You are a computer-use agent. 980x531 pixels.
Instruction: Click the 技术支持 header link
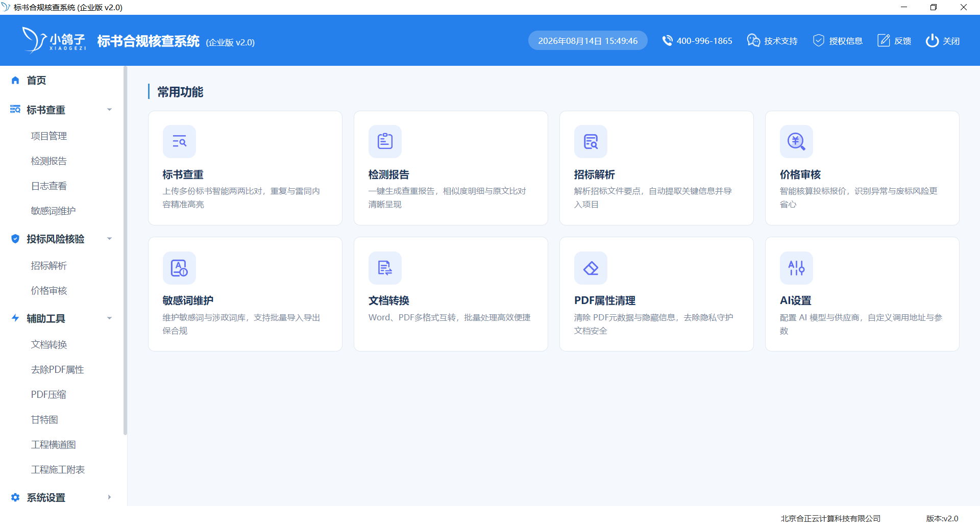781,41
